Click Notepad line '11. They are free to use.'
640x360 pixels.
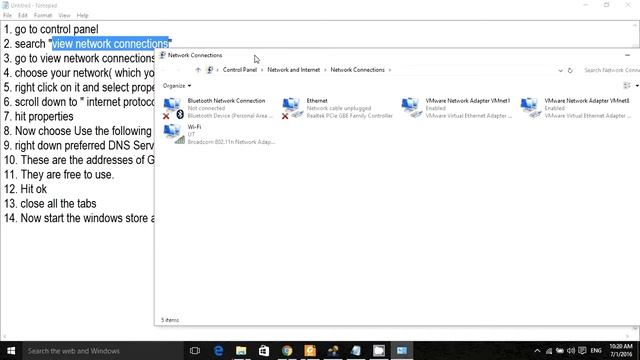59,175
